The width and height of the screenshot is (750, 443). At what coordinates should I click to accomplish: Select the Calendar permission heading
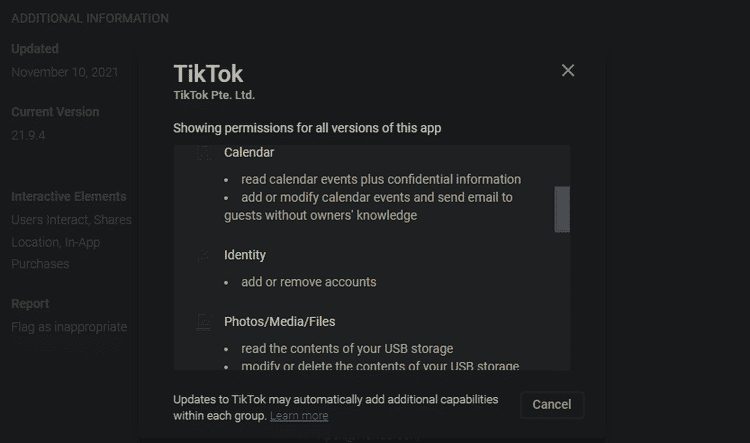(249, 153)
